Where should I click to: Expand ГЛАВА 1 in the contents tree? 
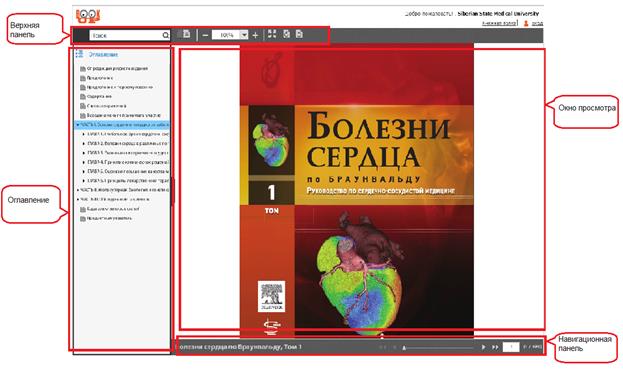point(84,134)
